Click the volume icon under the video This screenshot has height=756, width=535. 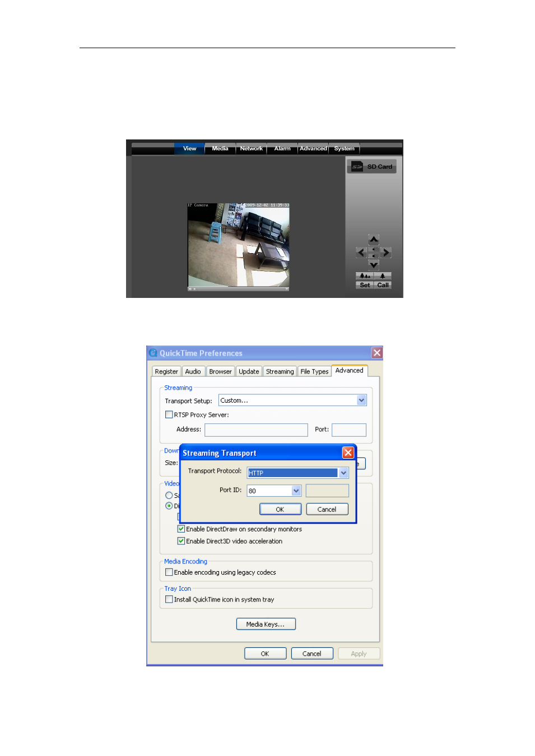pos(190,289)
